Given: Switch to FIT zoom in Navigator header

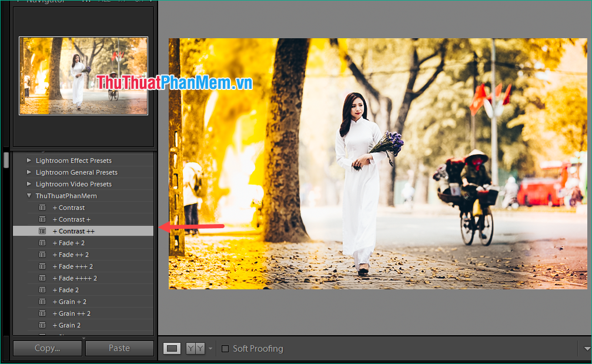Looking at the screenshot, I should (86, 2).
